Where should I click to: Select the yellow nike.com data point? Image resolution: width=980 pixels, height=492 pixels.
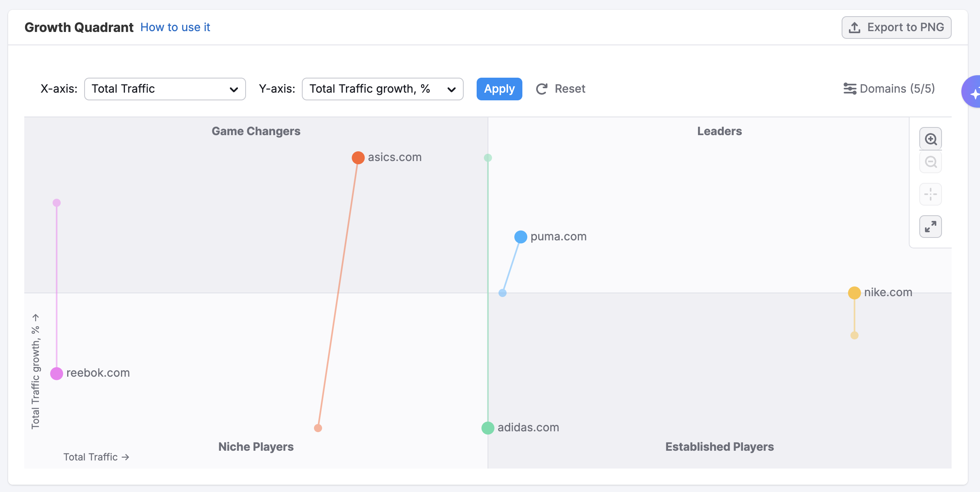854,293
